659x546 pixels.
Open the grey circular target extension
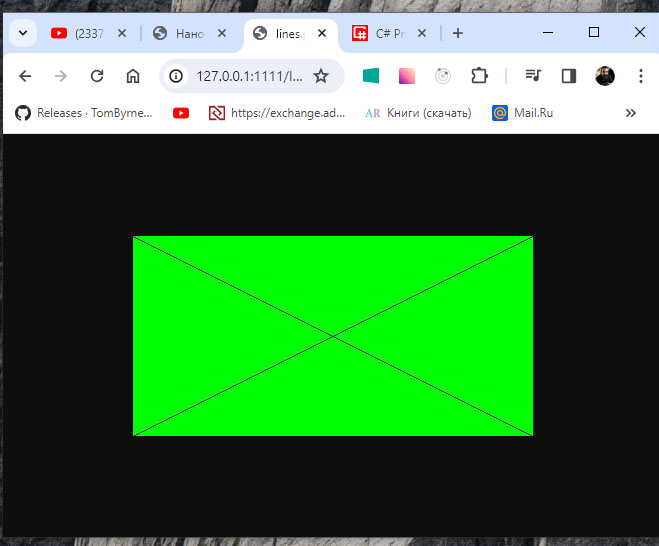point(443,76)
